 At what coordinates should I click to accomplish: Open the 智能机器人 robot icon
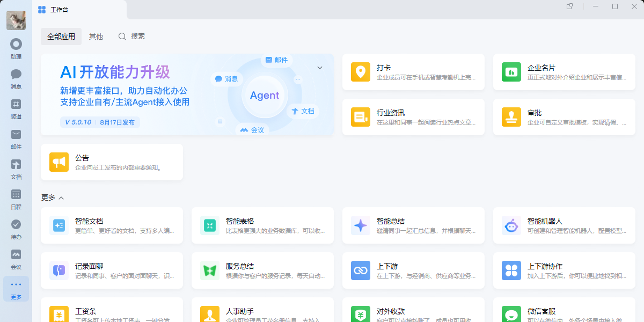pyautogui.click(x=511, y=225)
